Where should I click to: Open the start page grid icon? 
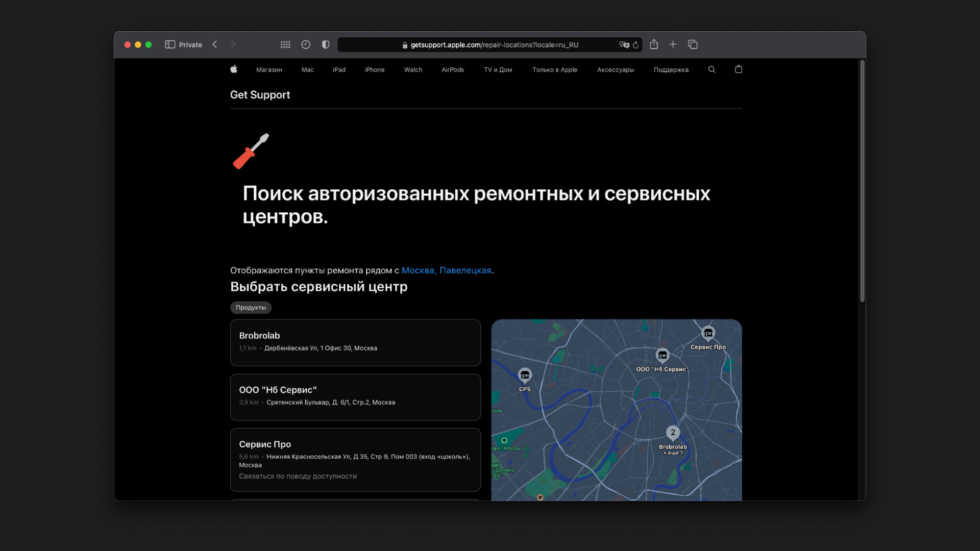285,44
